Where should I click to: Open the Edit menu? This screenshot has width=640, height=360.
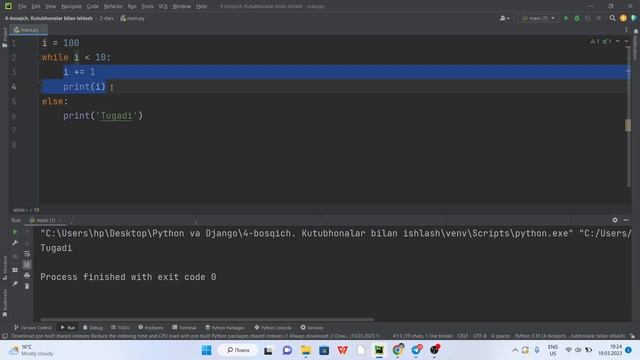36,7
